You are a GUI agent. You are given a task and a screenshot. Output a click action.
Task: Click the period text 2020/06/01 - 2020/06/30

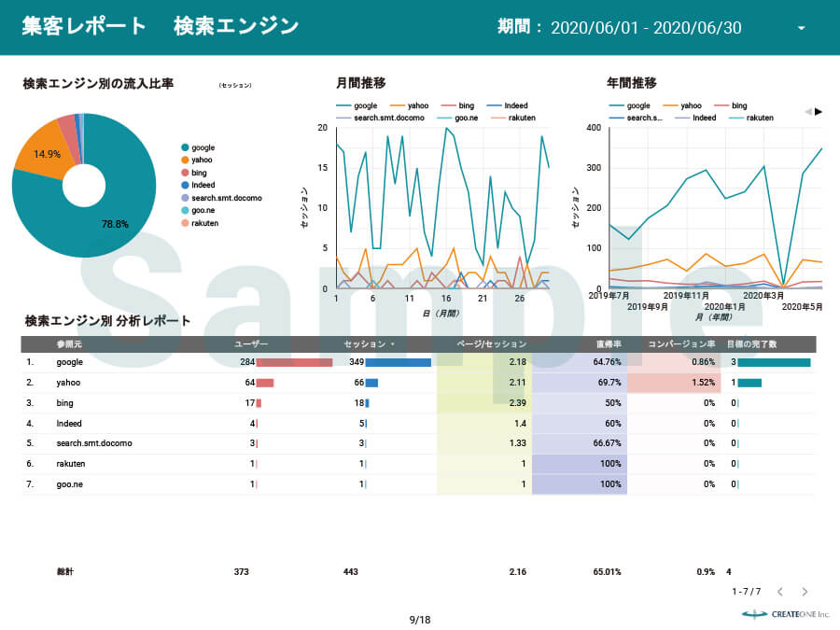[646, 28]
